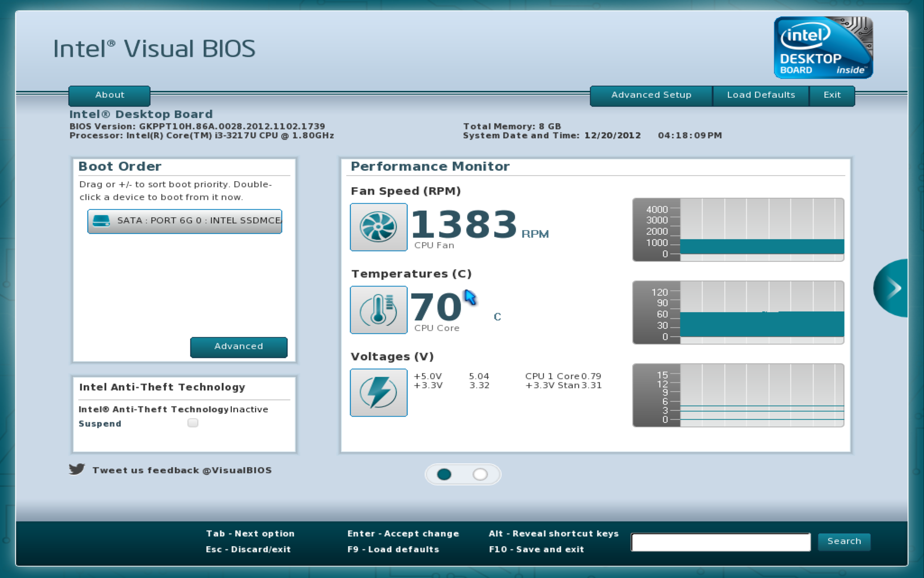Click the temperature history graph
The height and width of the screenshot is (578, 924).
pyautogui.click(x=738, y=313)
